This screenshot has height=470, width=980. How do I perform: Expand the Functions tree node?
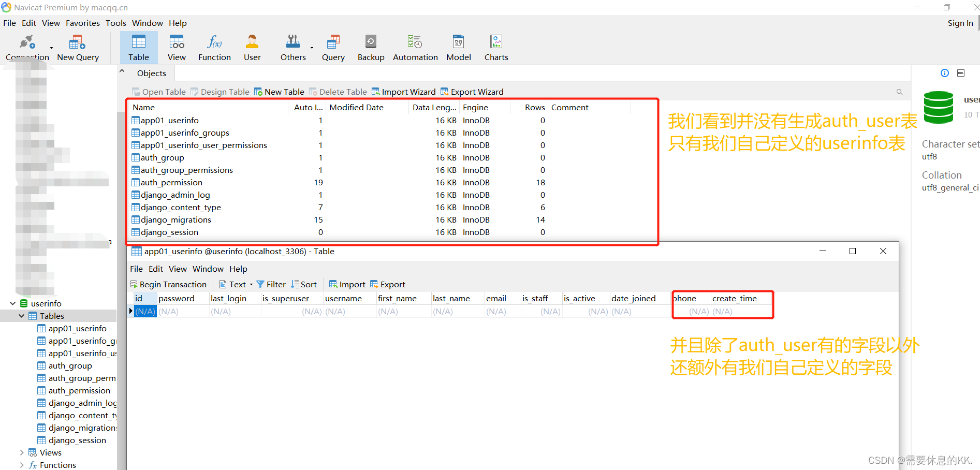pos(21,465)
